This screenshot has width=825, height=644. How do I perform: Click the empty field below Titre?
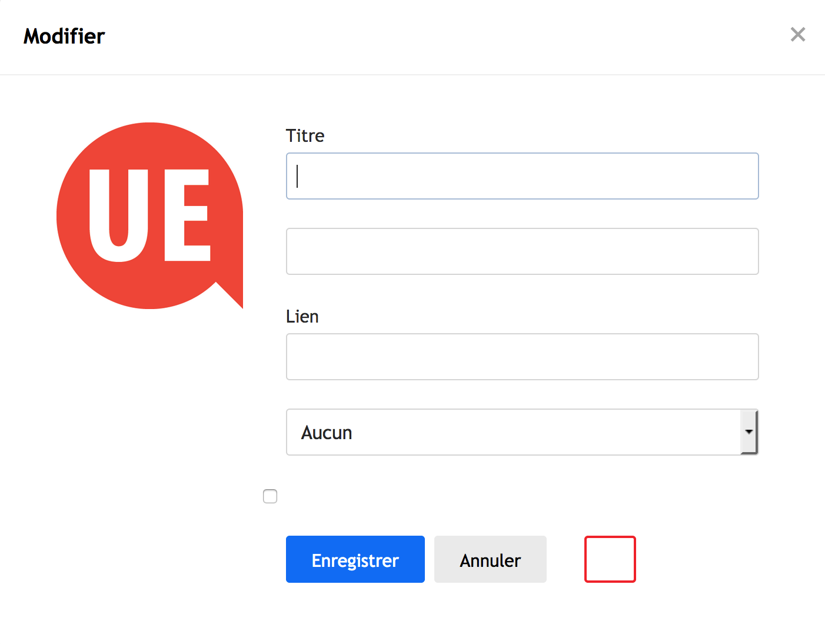pos(522,251)
